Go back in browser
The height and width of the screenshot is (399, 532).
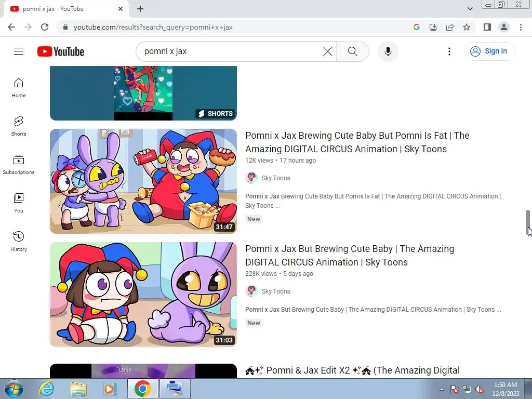coord(11,27)
